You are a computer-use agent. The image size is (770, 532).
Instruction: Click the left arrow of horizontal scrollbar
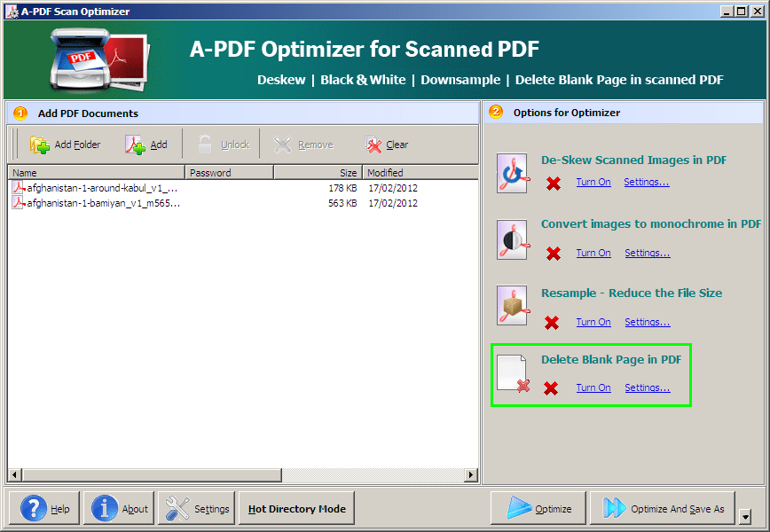(14, 474)
